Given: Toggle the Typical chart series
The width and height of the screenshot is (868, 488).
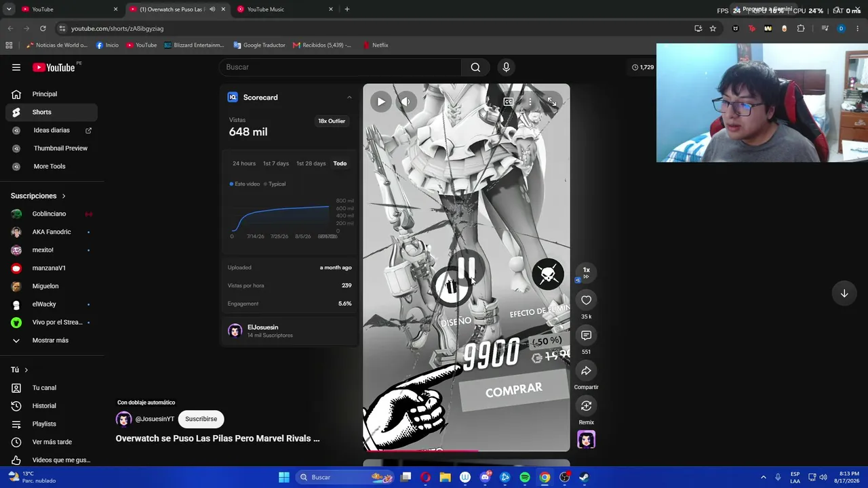Looking at the screenshot, I should [x=275, y=184].
